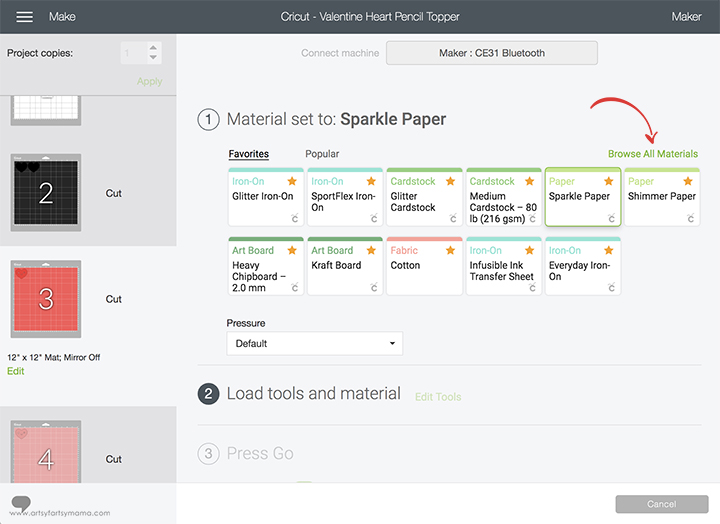Click the Make label in header

tap(62, 17)
